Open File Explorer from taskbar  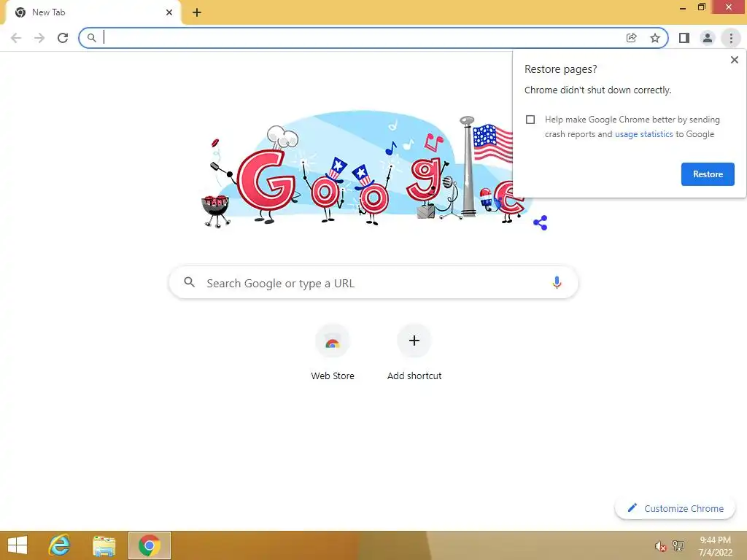[104, 545]
